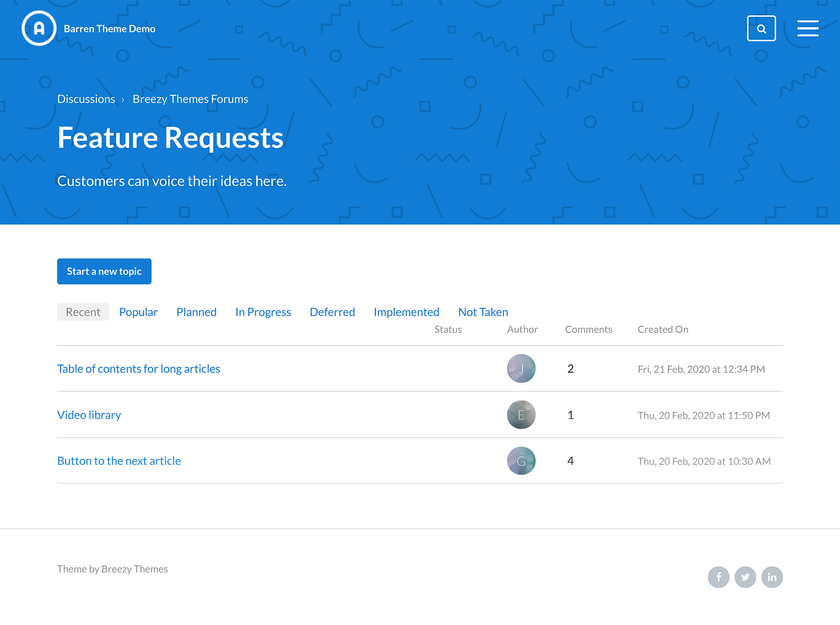The image size is (840, 625).
Task: Open the Video library topic
Action: tap(89, 415)
